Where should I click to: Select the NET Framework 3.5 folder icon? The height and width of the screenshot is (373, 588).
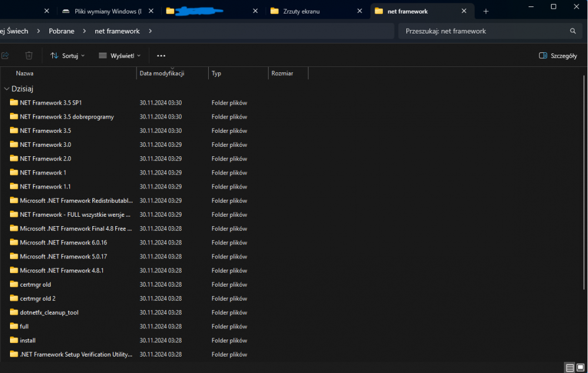click(x=14, y=130)
